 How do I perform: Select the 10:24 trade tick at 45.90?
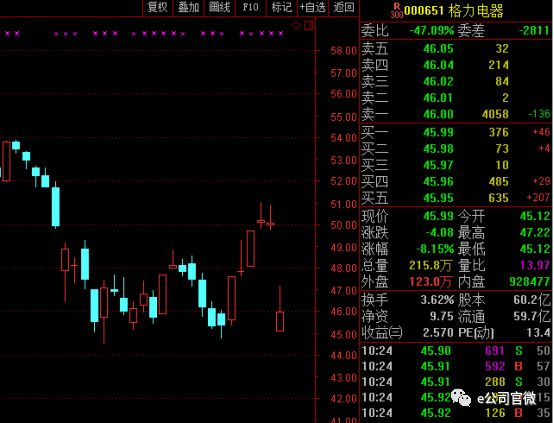tap(456, 351)
